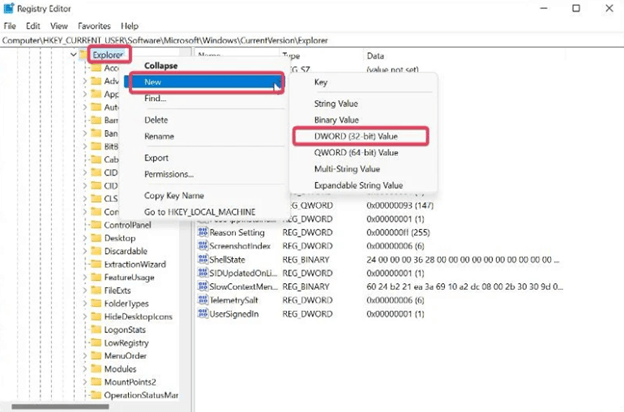
Task: Click the 0x00000093 (147) data cell
Action: (400, 205)
